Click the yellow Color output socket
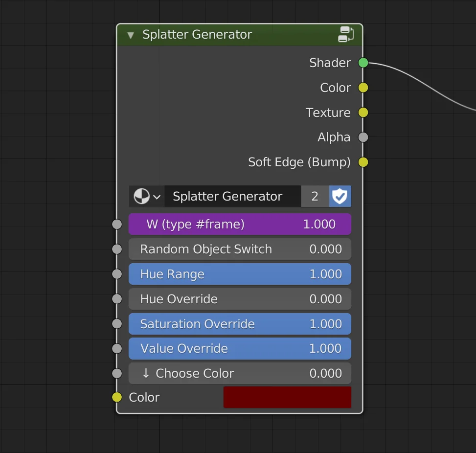Image resolution: width=476 pixels, height=453 pixels. [363, 88]
